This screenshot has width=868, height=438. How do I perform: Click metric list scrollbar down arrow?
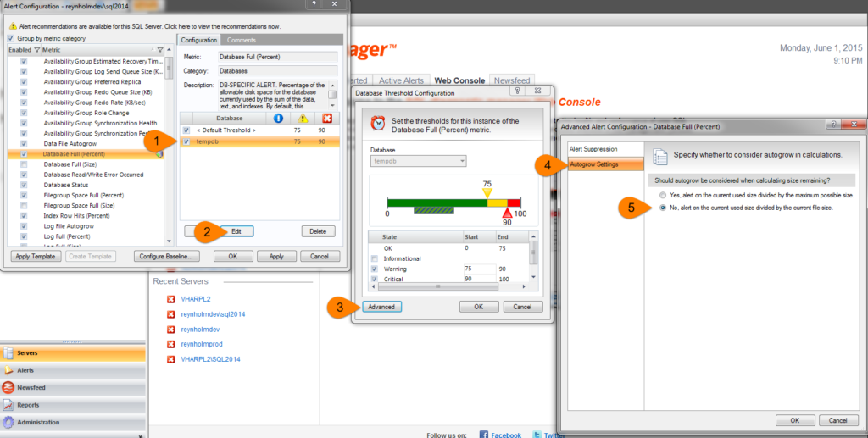point(169,241)
